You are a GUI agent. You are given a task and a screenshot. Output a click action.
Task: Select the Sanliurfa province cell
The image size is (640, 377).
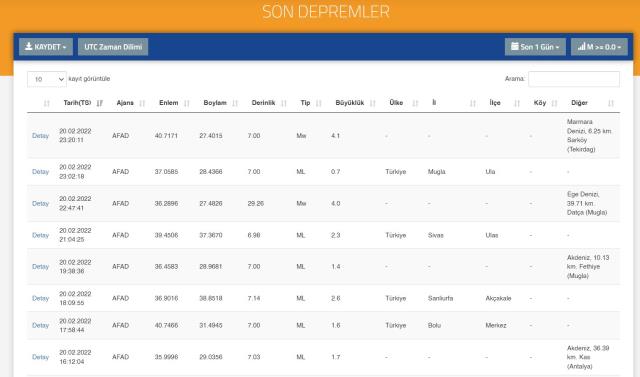440,299
